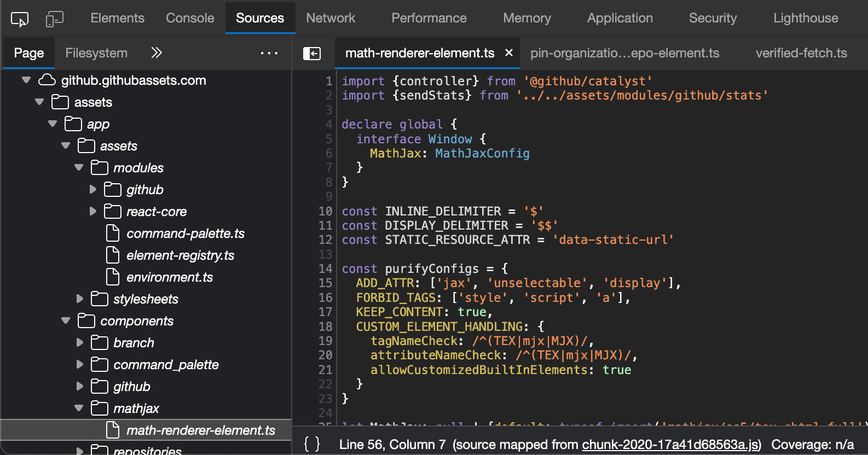Collapse the nested assets folder under app

[66, 145]
